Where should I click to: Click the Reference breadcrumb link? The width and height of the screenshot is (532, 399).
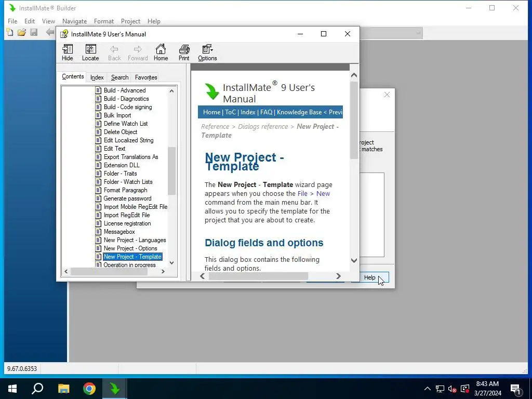(x=215, y=127)
